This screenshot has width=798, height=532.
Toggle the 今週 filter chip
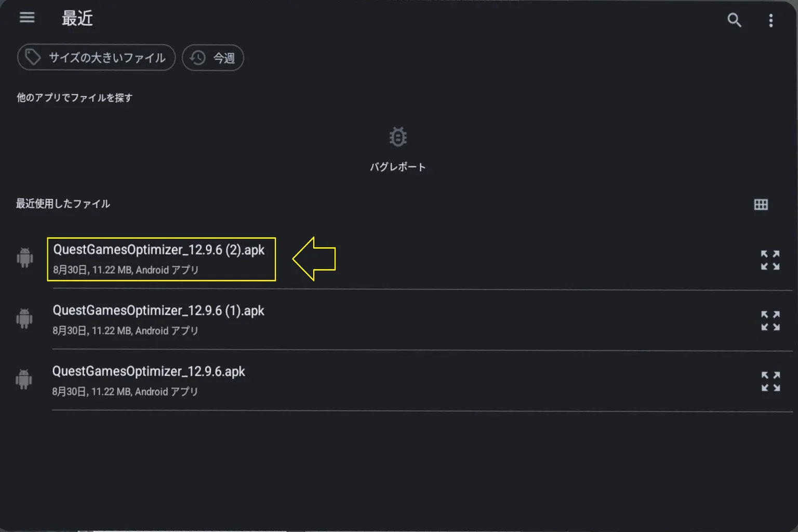click(x=212, y=58)
